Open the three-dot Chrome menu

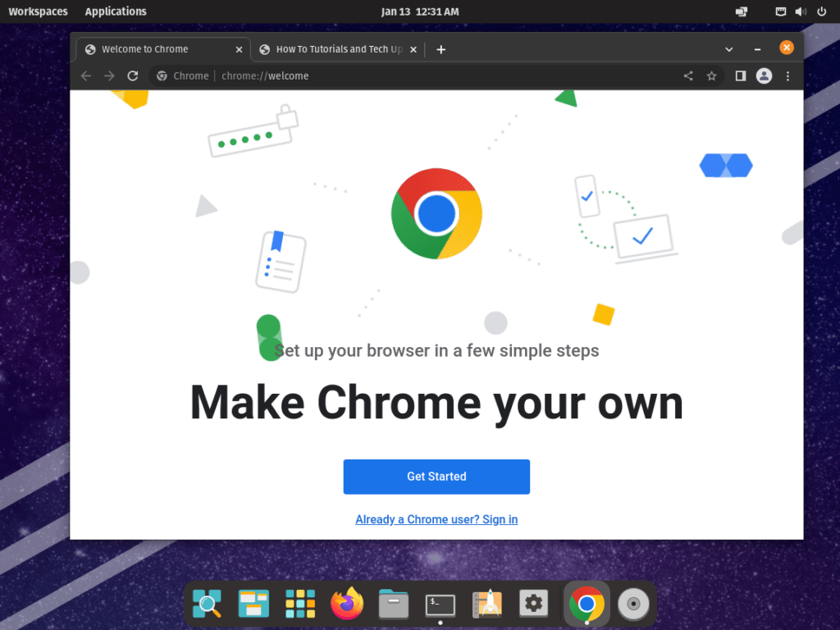[x=787, y=76]
